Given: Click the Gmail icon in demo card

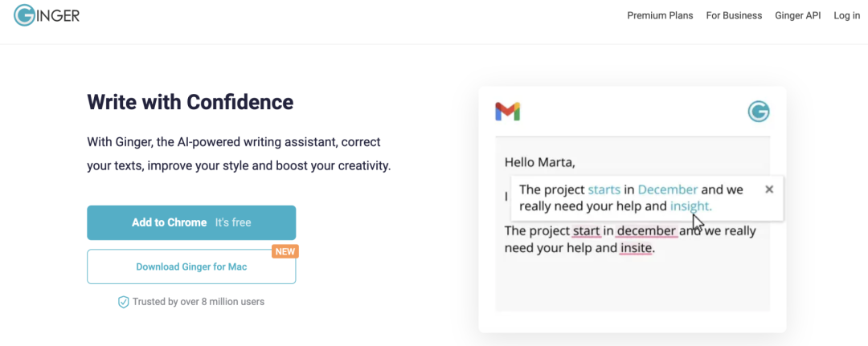Looking at the screenshot, I should pos(508,112).
